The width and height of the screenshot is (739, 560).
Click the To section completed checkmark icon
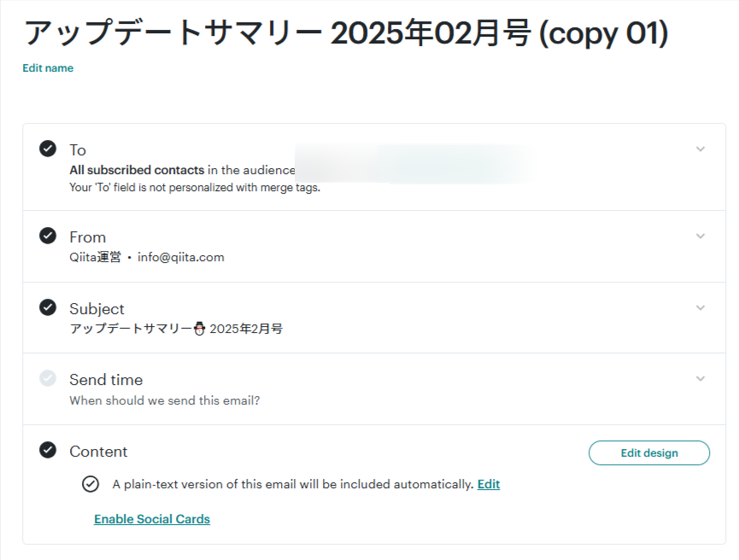pos(48,149)
